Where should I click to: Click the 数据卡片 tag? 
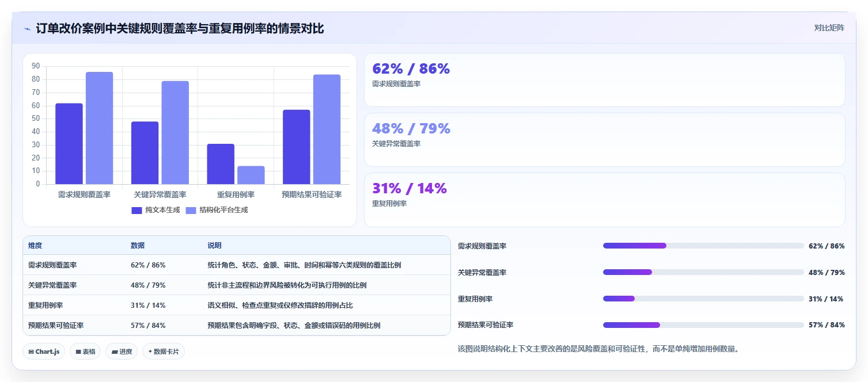pyautogui.click(x=164, y=352)
